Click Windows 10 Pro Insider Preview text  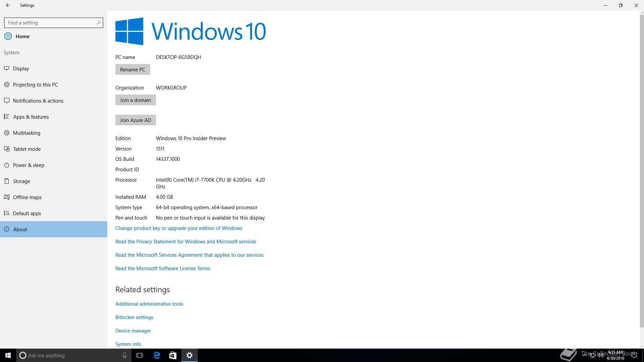[191, 138]
